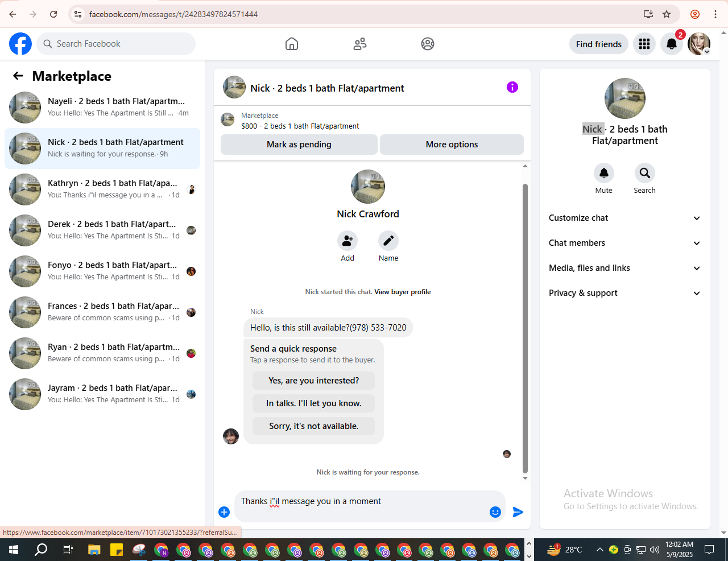Send quick reply 'Yes, are you interested?'
The height and width of the screenshot is (561, 728).
point(314,381)
